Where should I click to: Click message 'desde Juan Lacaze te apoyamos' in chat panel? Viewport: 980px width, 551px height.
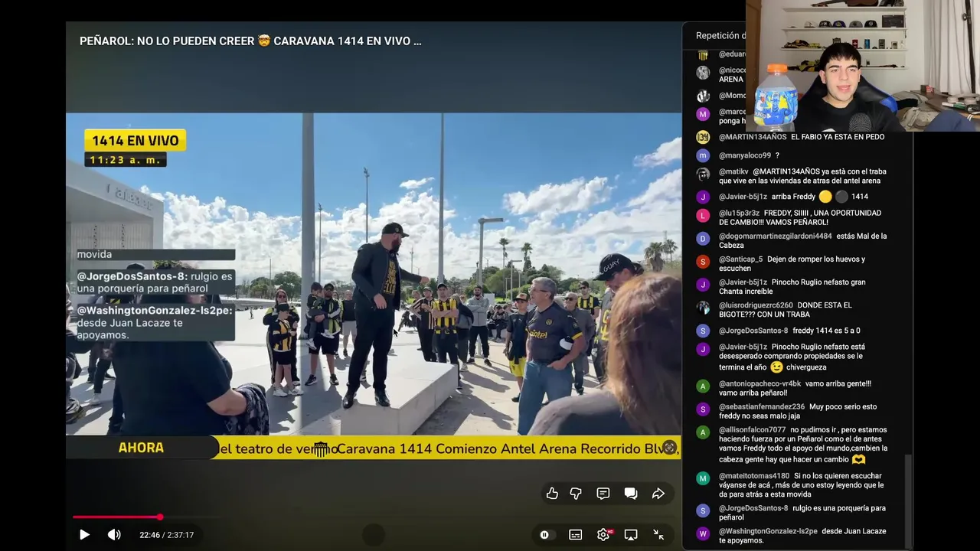(x=802, y=536)
